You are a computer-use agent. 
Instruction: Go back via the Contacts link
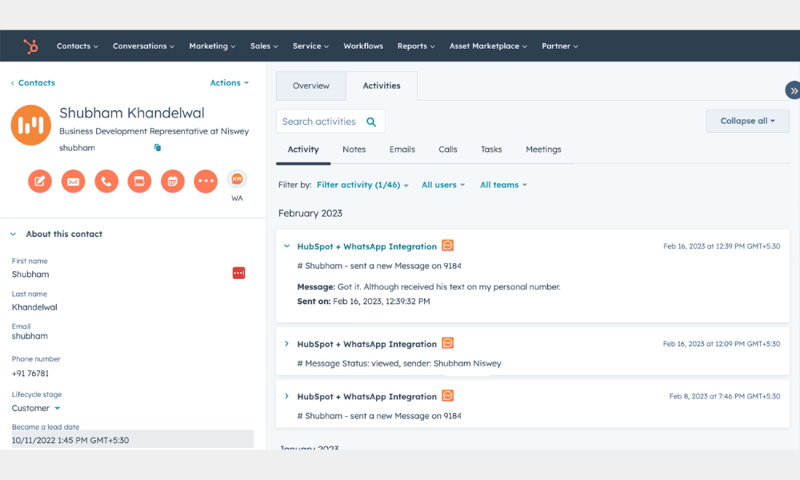(33, 83)
